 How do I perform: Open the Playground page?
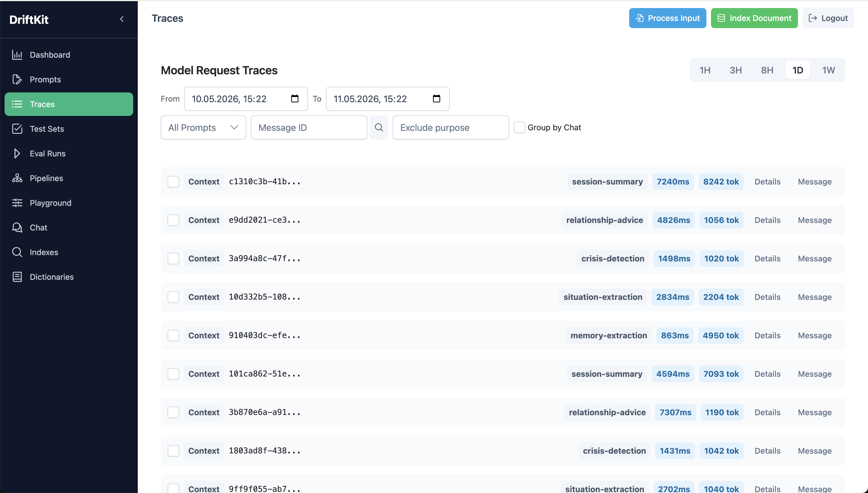point(69,203)
